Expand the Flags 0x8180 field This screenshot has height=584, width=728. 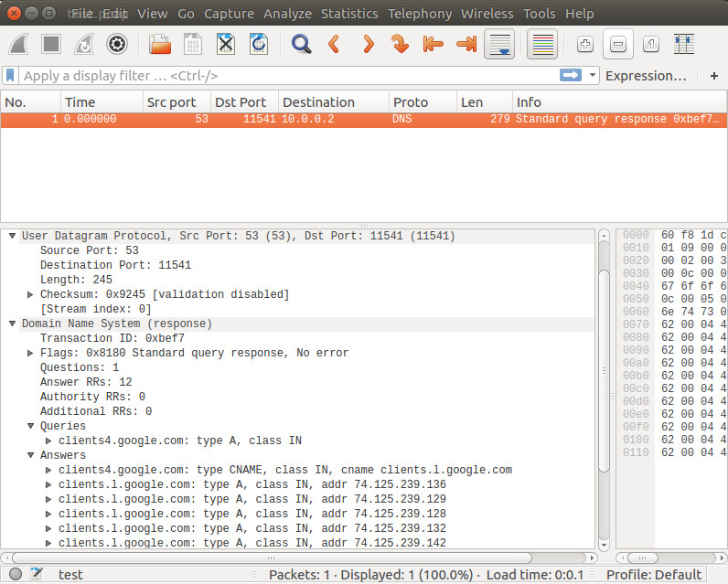pos(30,353)
